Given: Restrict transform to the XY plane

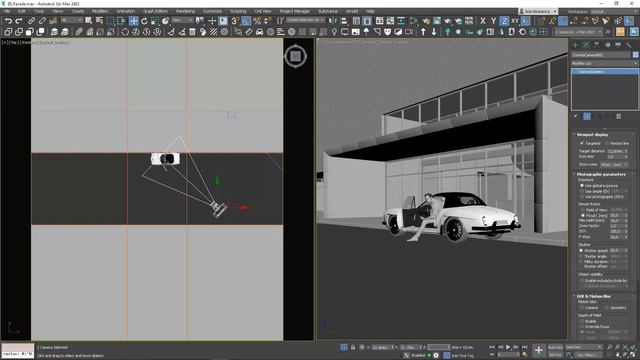Looking at the screenshot, I should (x=515, y=20).
